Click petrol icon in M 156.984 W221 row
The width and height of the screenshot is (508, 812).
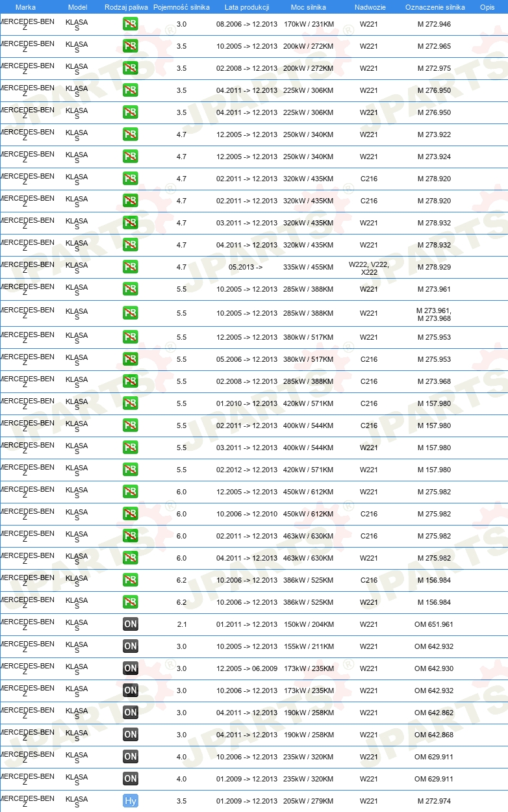[x=130, y=603]
